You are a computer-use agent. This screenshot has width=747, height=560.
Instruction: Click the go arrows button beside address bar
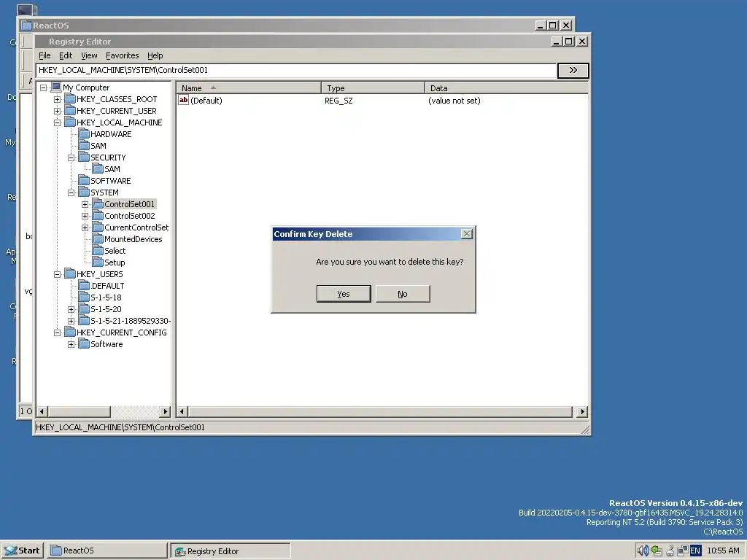(x=573, y=71)
